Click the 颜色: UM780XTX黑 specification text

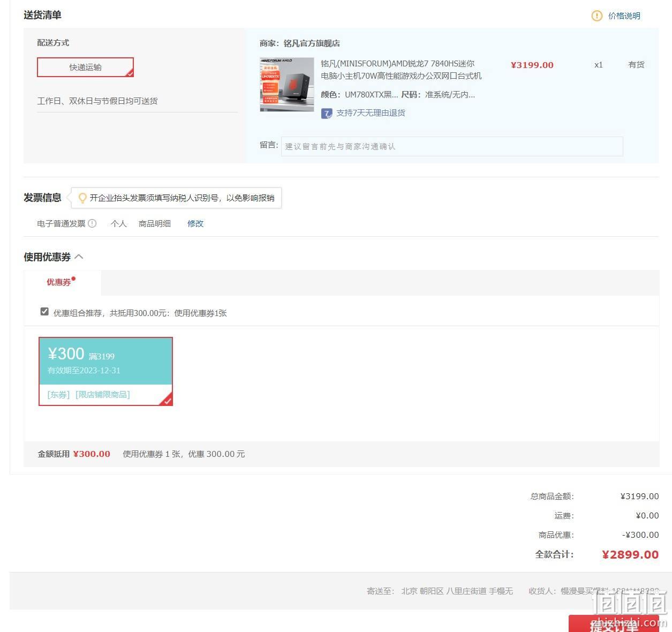point(359,95)
